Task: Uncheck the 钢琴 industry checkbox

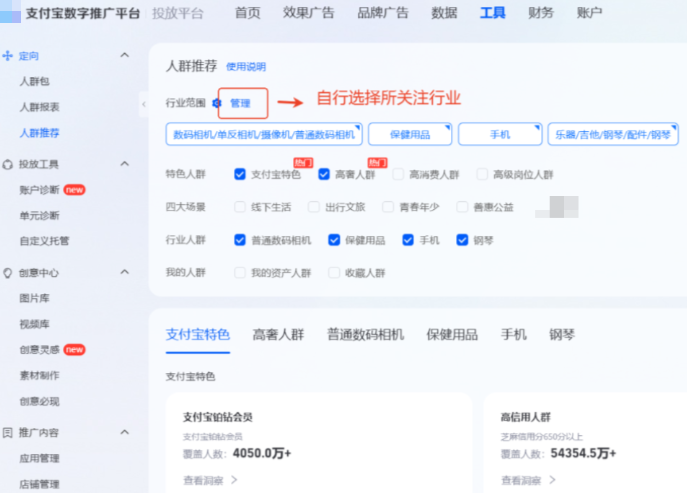Action: pyautogui.click(x=462, y=240)
